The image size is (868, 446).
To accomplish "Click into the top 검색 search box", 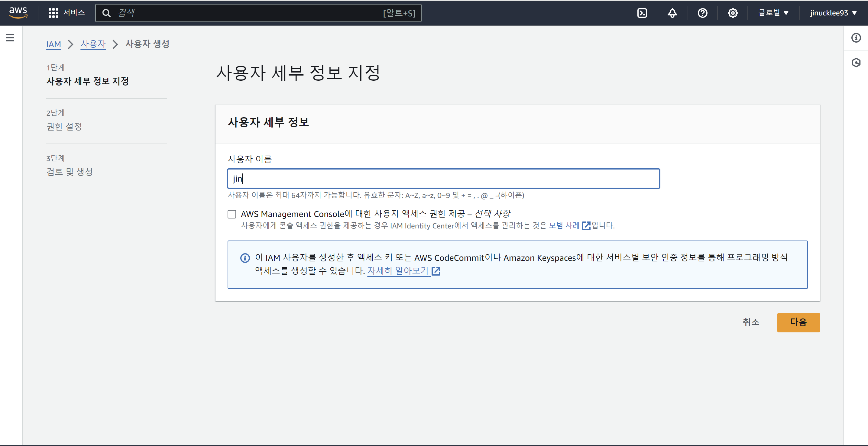I will click(258, 13).
